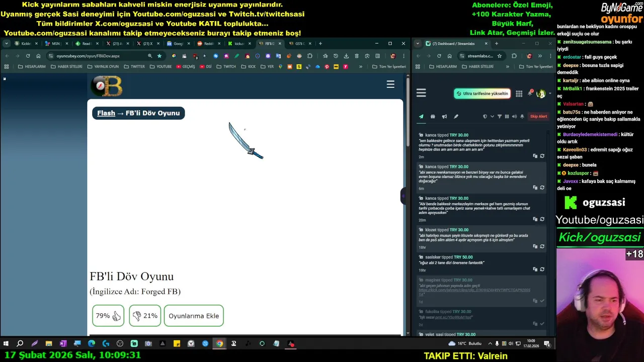Viewport: 644px width, 362px height.
Task: Switch to the Reddit tab
Action: (x=209, y=44)
